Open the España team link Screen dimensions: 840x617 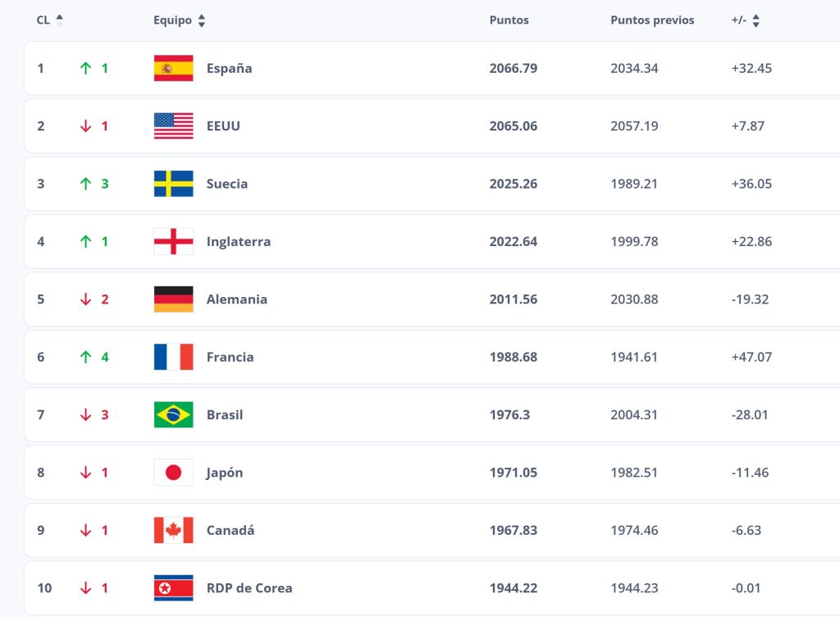(x=230, y=69)
